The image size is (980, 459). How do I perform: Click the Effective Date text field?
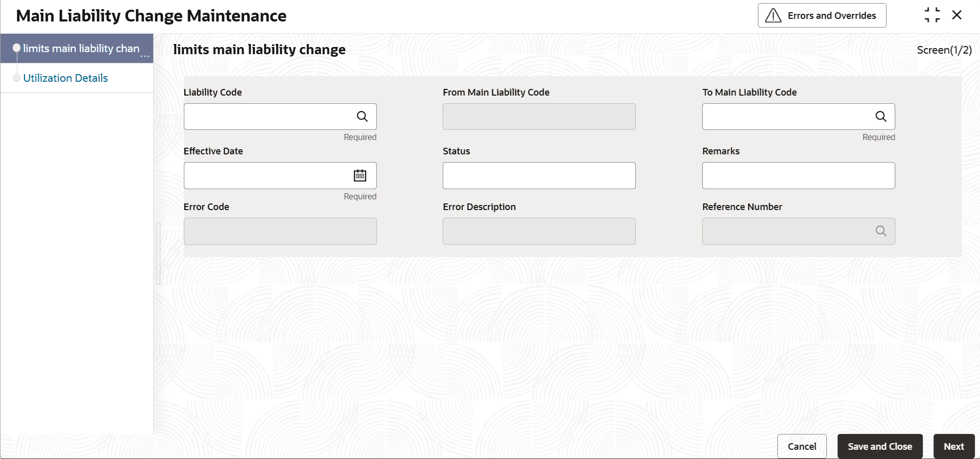click(x=267, y=176)
